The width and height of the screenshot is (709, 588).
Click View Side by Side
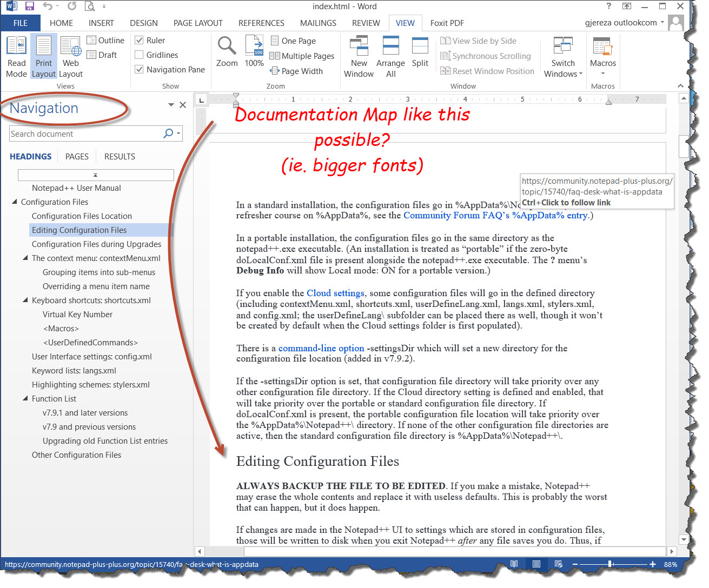pyautogui.click(x=479, y=41)
